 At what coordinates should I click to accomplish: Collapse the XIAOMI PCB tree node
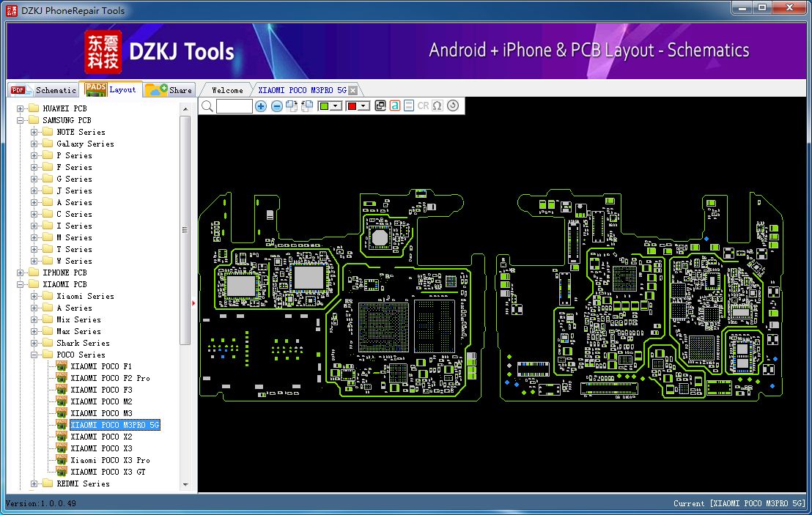[x=21, y=285]
